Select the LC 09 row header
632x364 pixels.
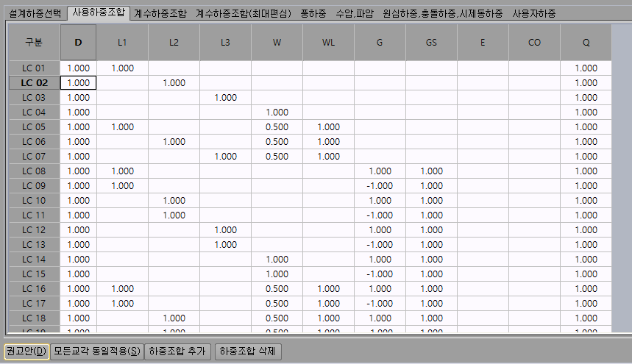point(35,185)
